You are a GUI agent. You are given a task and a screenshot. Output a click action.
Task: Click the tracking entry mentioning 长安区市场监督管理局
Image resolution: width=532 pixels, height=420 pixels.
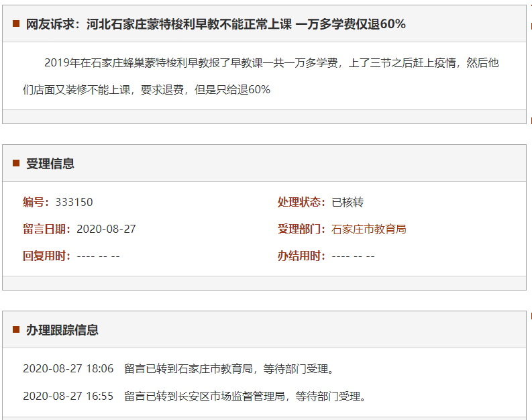click(246, 396)
